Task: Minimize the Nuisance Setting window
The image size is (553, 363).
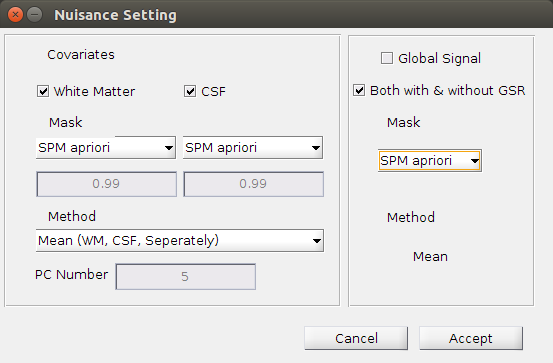Action: 35,15
